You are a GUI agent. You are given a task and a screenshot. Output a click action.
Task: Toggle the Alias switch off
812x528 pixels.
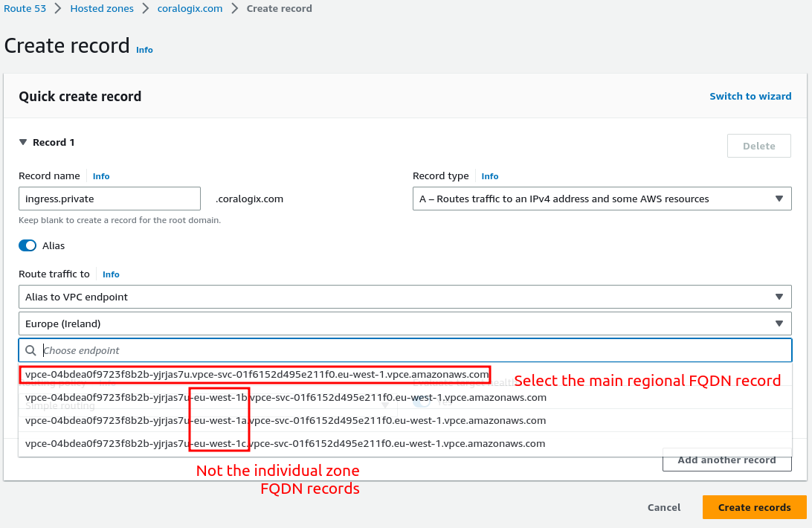[28, 245]
